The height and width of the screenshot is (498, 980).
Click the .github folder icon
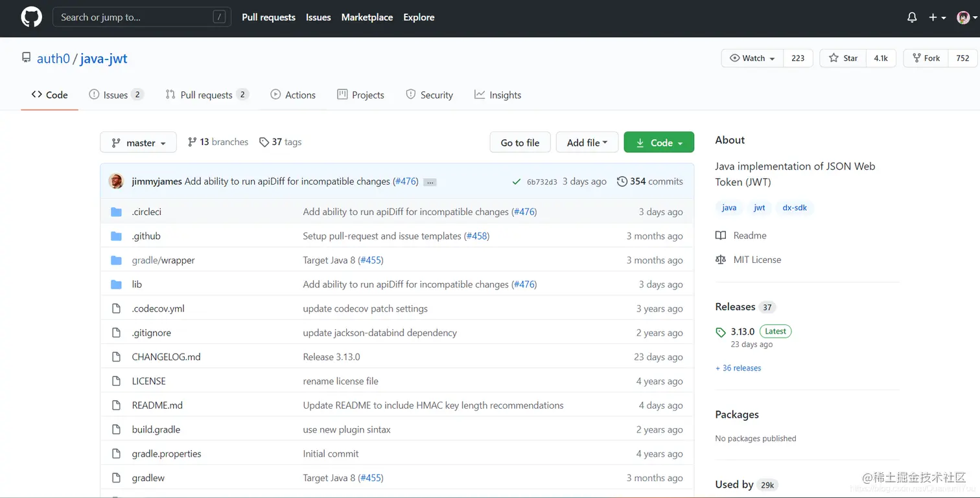(117, 236)
